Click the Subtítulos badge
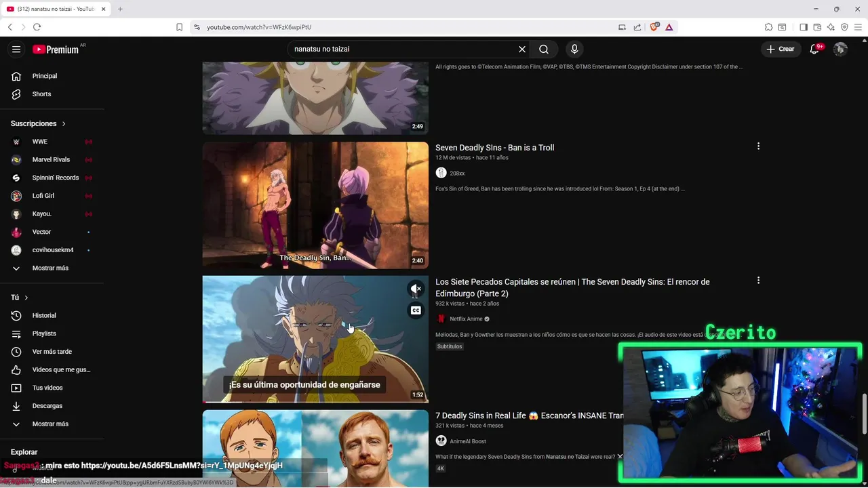 450,346
